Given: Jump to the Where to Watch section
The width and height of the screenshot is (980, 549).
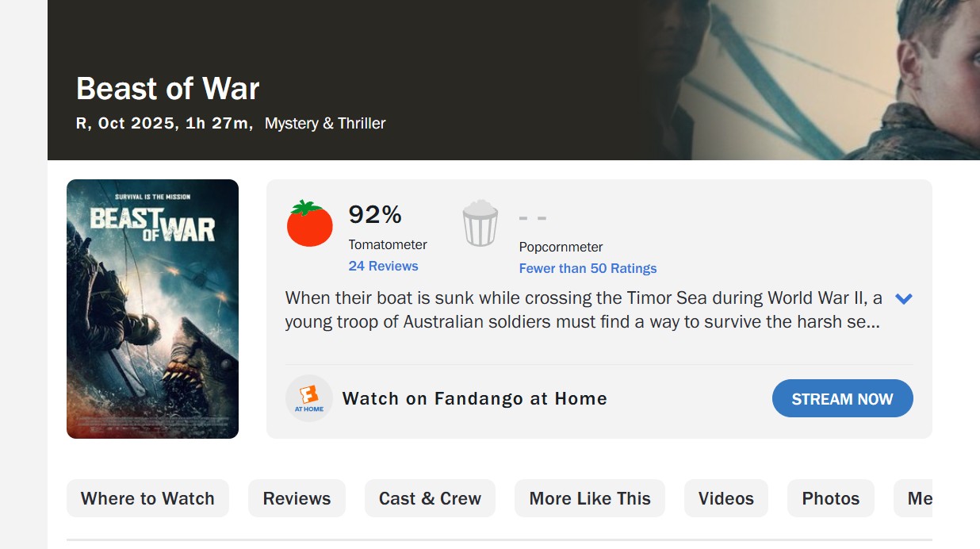Looking at the screenshot, I should [147, 498].
